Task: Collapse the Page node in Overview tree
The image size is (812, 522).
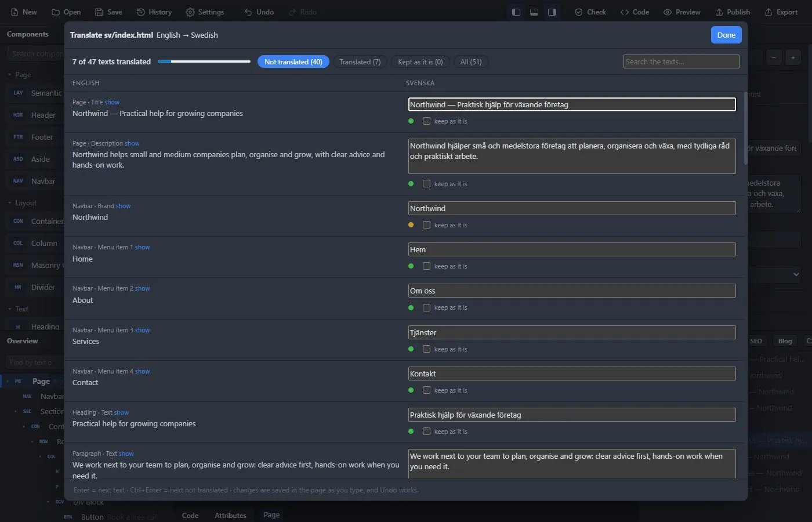Action: pyautogui.click(x=8, y=381)
